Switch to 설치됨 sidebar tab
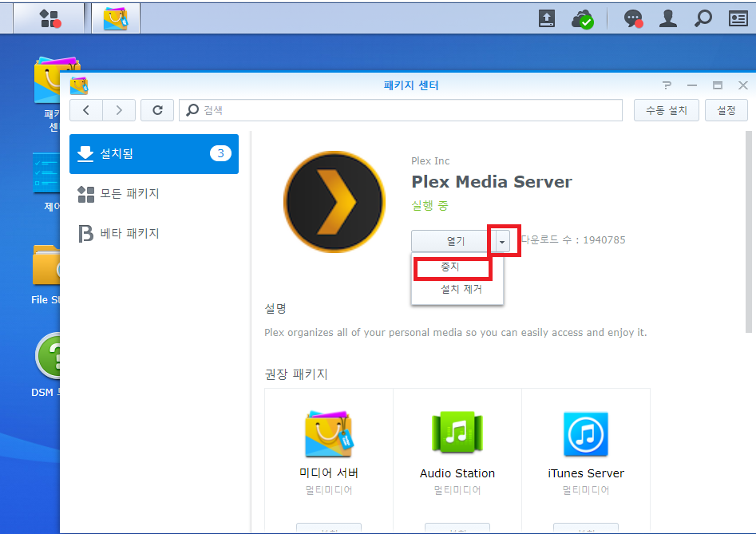756x534 pixels. (x=154, y=154)
